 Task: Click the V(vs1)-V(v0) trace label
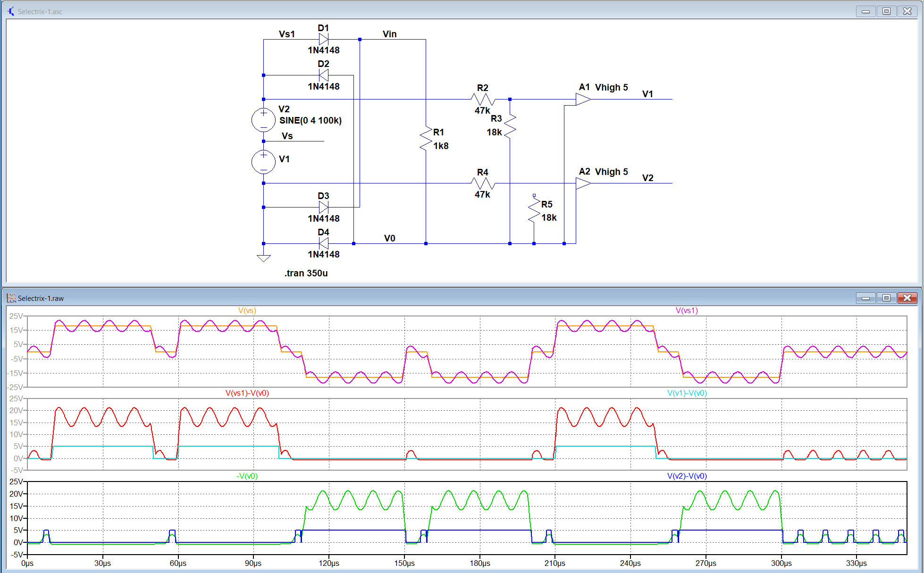point(247,393)
